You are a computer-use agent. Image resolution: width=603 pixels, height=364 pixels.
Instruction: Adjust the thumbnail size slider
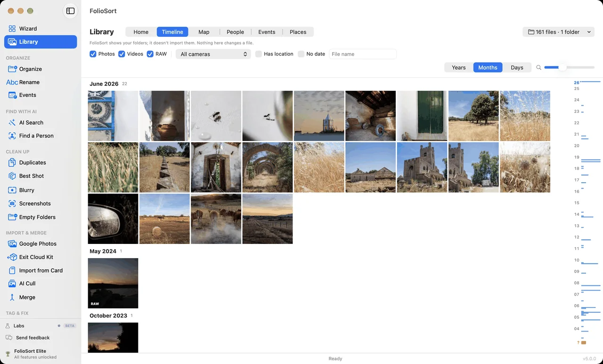point(569,67)
